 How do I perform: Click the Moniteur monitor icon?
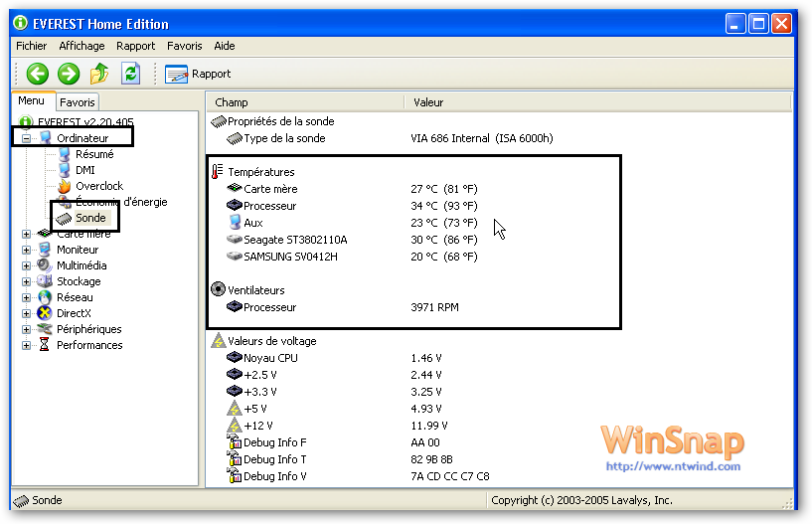coord(45,250)
